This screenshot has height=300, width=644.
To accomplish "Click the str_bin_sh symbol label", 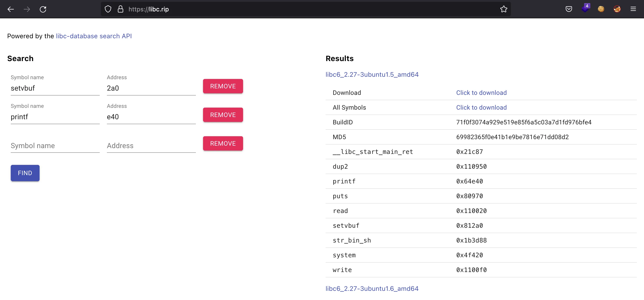I will (352, 240).
